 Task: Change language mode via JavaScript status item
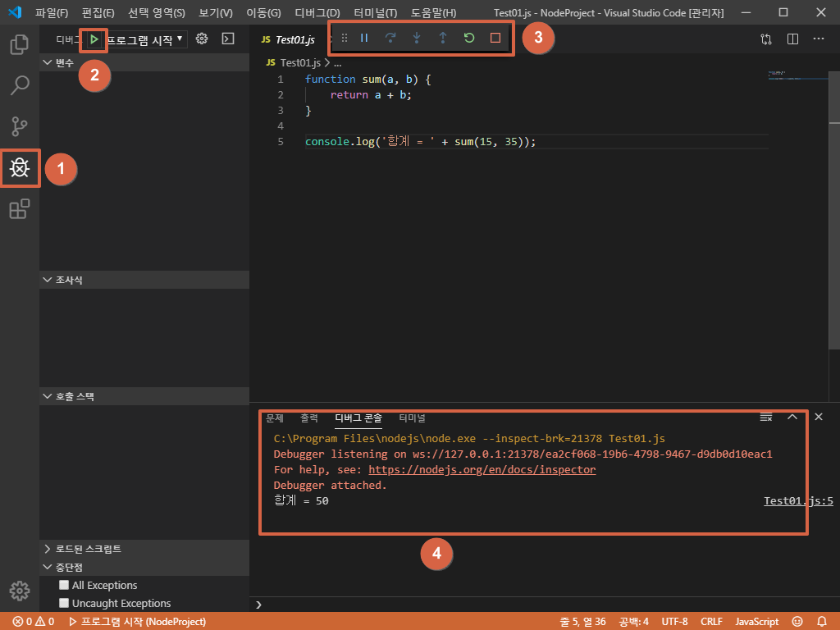pyautogui.click(x=756, y=622)
